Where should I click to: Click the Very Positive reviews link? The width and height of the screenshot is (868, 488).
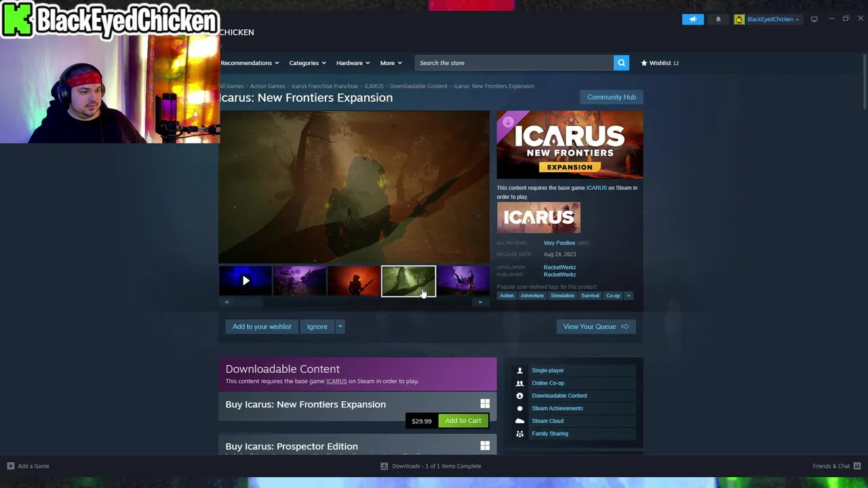coord(559,243)
